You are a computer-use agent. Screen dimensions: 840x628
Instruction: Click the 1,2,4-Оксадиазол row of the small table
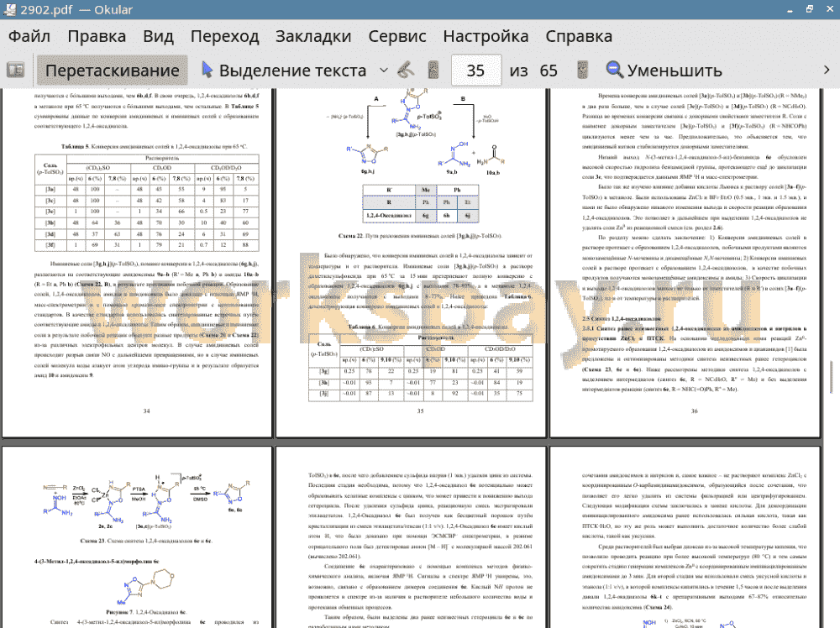[421, 215]
